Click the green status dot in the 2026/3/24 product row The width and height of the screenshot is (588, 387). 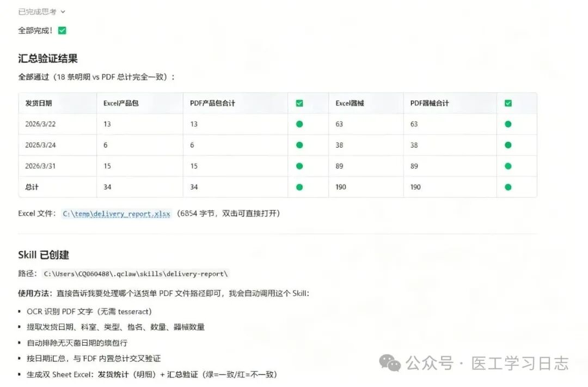[299, 144]
